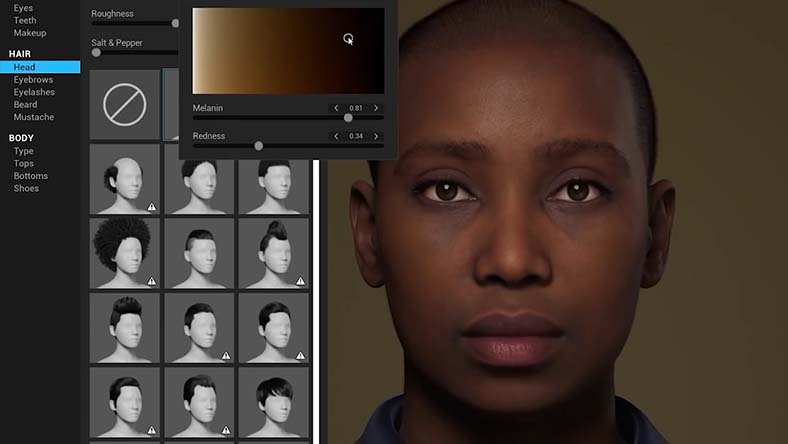Choose the balding hairstyle thumbnail

tap(125, 179)
